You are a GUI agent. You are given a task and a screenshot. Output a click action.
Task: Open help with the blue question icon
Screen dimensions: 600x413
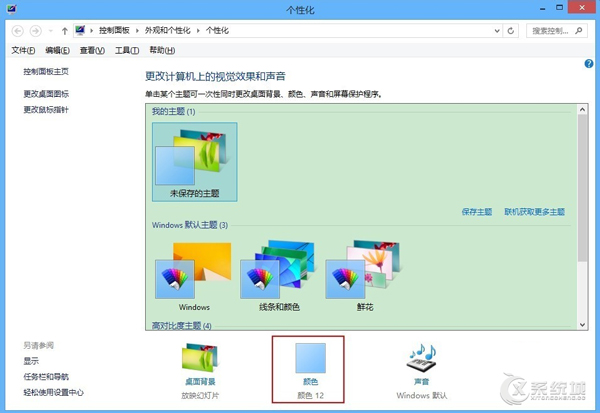click(589, 64)
